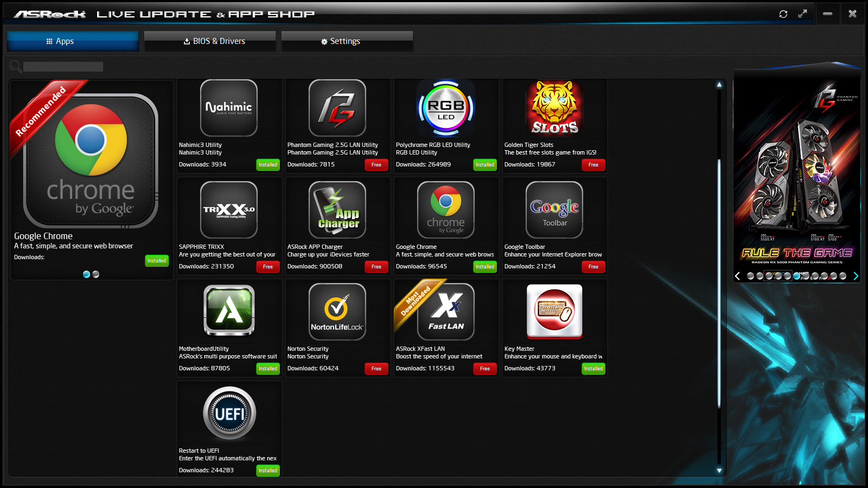The height and width of the screenshot is (488, 868).
Task: Click the Free button for Golden Tiger Slots
Action: point(593,165)
